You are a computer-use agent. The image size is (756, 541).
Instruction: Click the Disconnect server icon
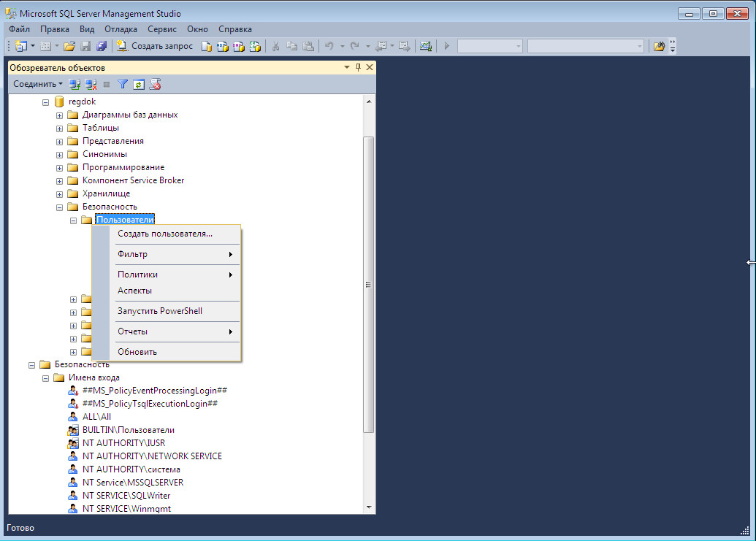click(x=91, y=85)
